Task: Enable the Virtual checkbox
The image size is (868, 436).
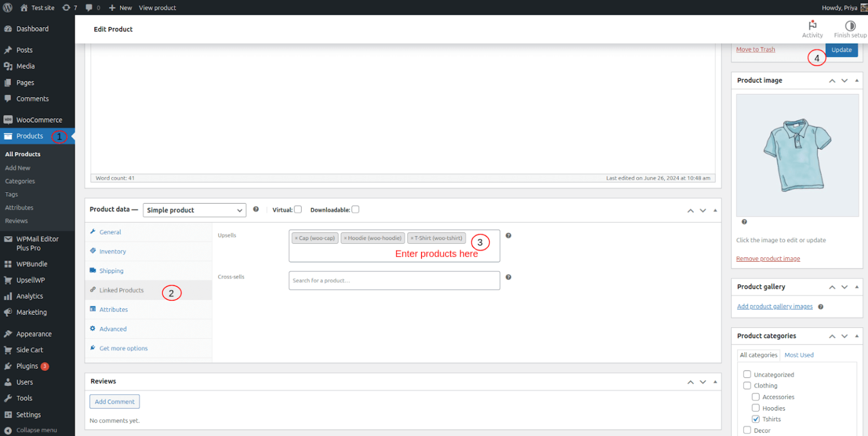Action: pos(298,209)
